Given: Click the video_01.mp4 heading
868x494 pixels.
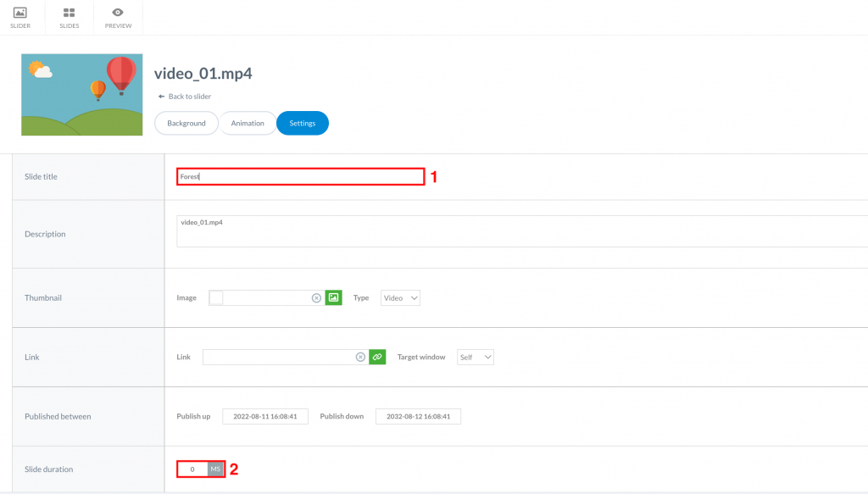Looking at the screenshot, I should (203, 73).
